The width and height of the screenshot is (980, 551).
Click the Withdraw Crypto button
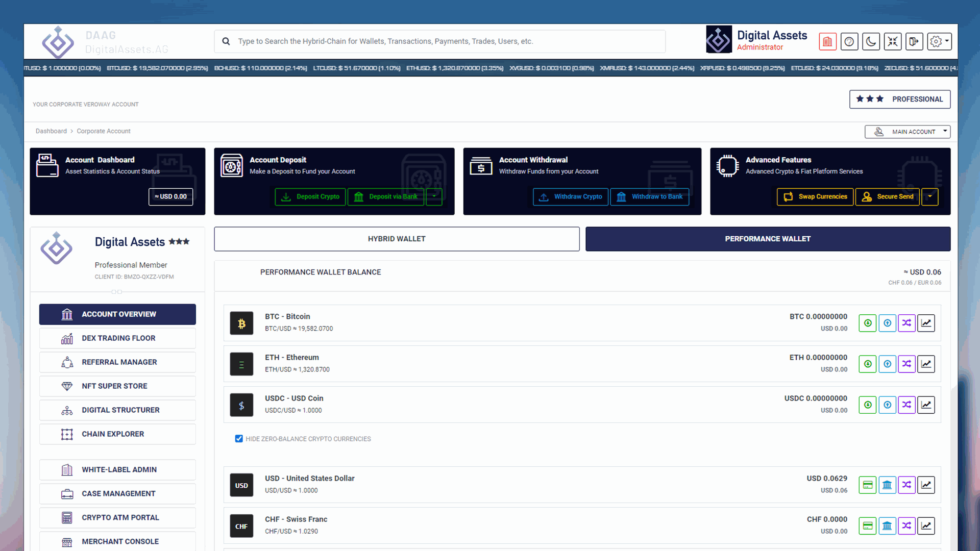tap(571, 196)
